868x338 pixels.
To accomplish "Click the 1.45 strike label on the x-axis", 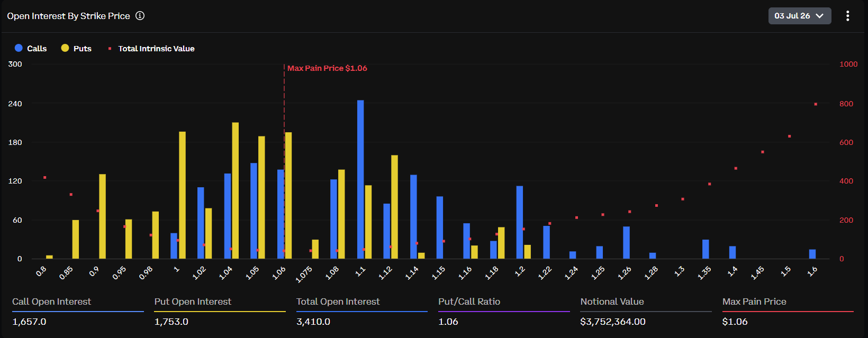I will (x=757, y=272).
